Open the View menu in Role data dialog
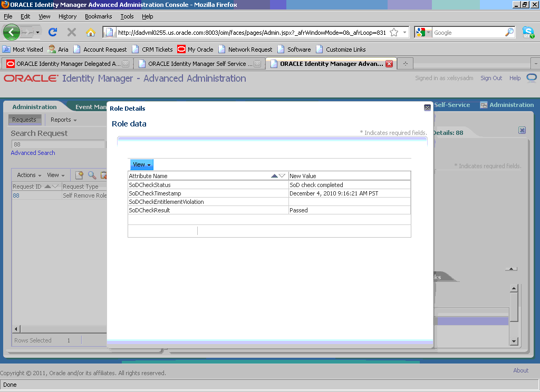 [141, 164]
